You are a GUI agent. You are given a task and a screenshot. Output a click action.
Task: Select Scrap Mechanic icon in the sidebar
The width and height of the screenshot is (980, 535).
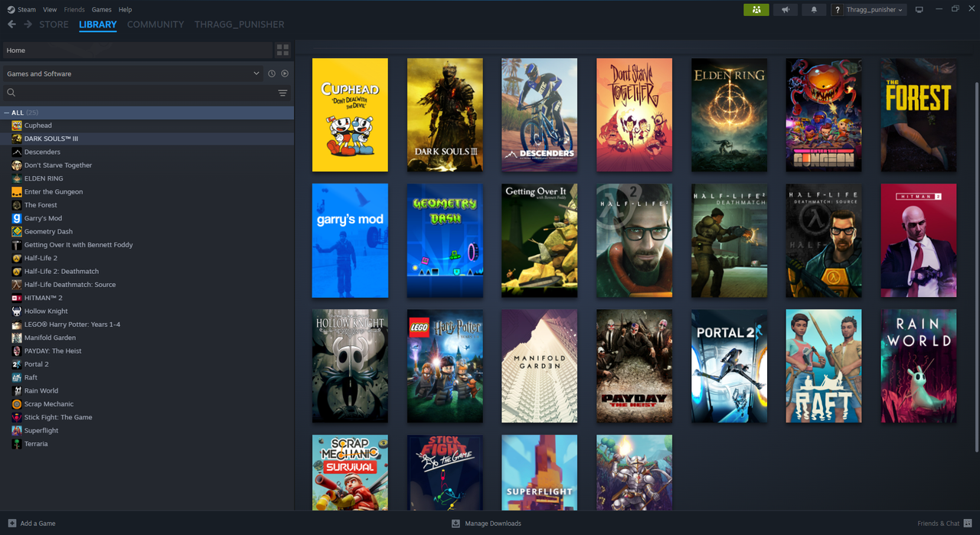tap(17, 404)
